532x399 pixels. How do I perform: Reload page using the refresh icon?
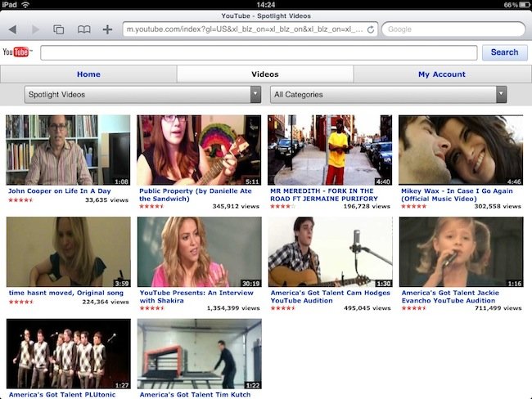point(371,29)
